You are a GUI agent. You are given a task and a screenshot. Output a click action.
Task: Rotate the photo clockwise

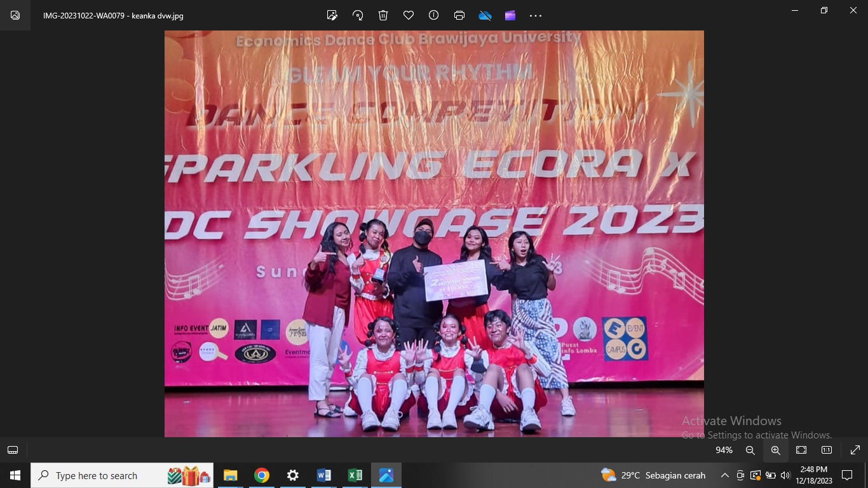click(358, 15)
